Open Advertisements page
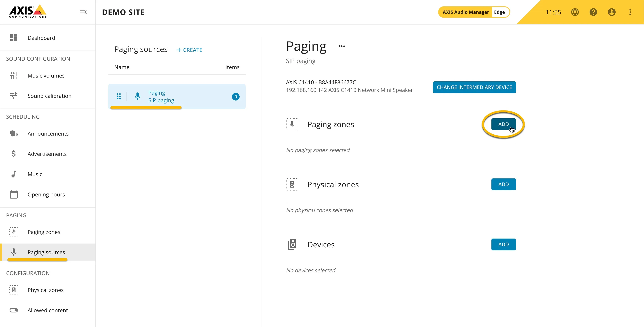Viewport: 644px width, 327px height. click(48, 154)
